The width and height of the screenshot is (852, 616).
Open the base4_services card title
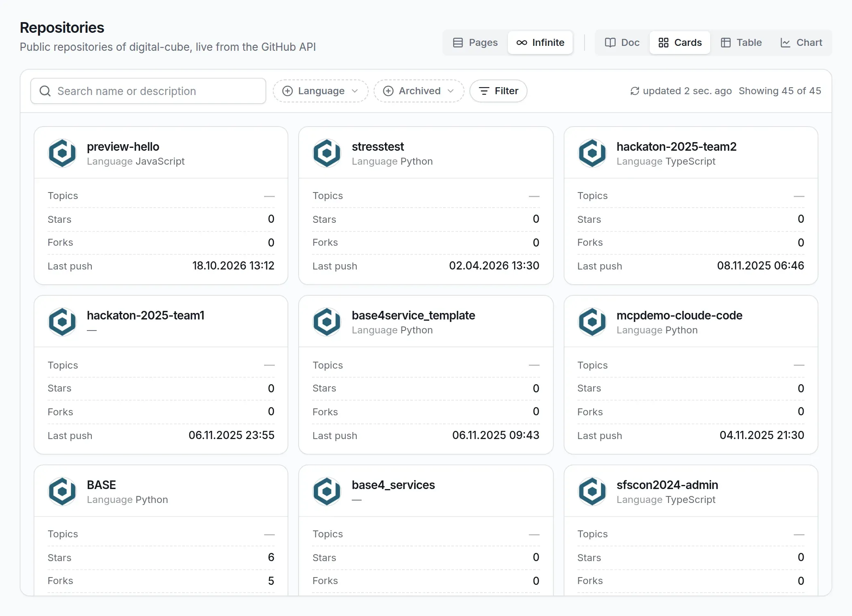coord(393,485)
